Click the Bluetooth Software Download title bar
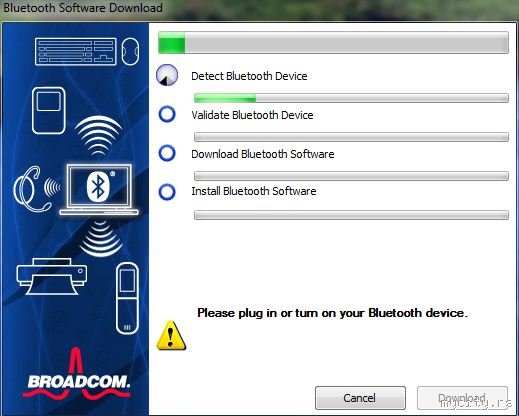The image size is (519, 416). click(x=259, y=9)
